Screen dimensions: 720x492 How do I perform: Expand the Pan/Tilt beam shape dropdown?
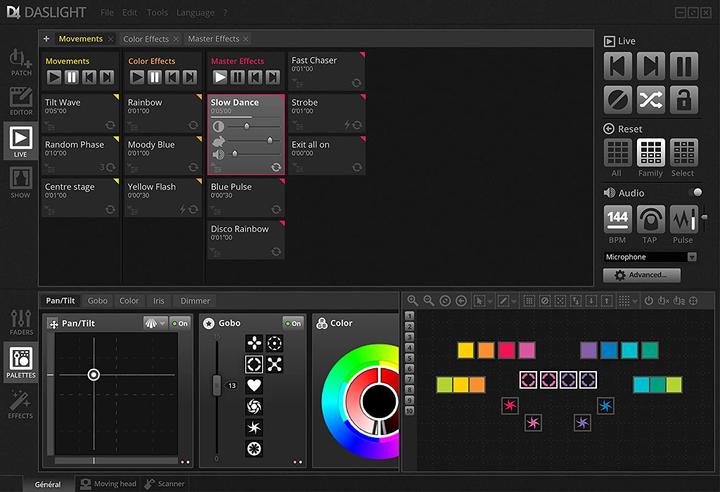click(x=155, y=323)
